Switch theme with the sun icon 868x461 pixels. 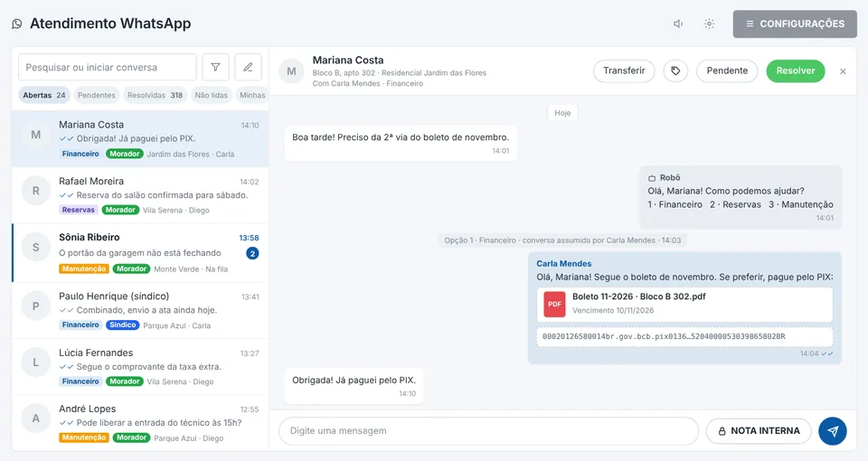(x=709, y=24)
